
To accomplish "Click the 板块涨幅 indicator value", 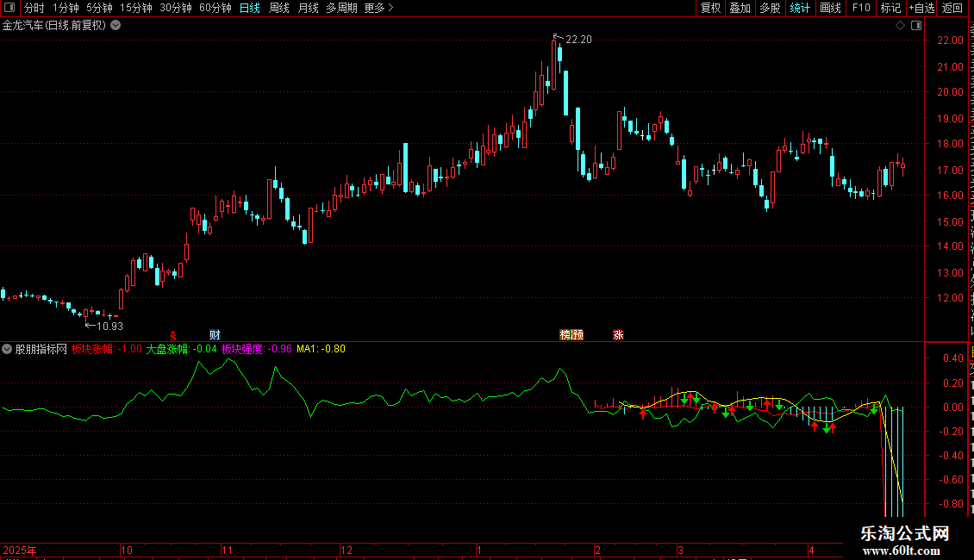I will pos(106,349).
